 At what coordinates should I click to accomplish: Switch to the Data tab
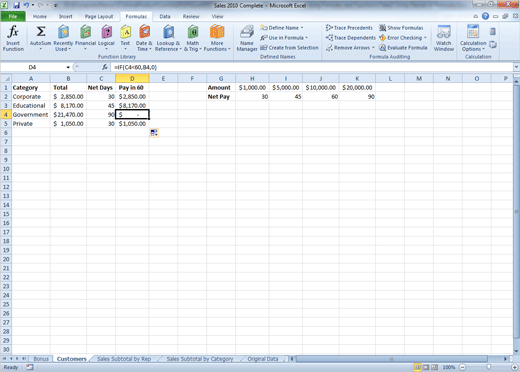pyautogui.click(x=165, y=16)
